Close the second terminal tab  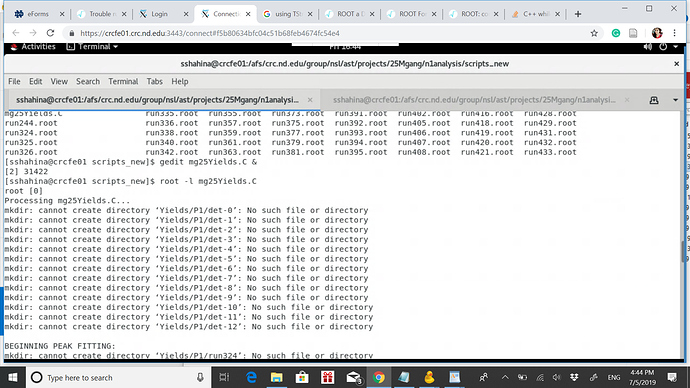click(627, 100)
